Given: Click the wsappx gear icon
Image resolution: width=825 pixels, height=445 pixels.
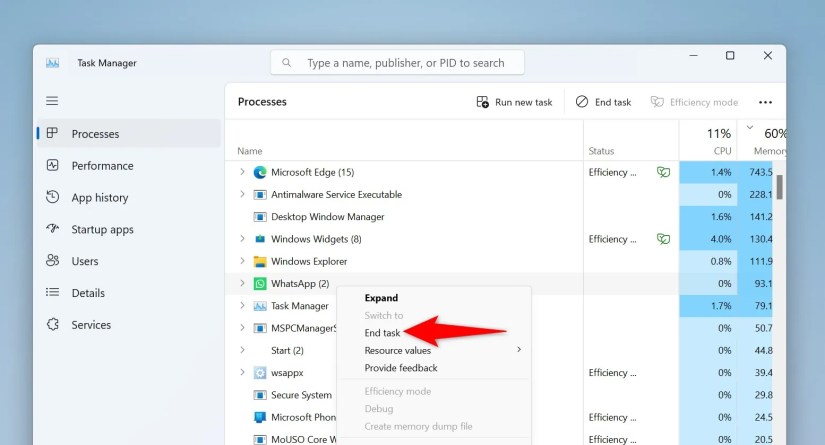Looking at the screenshot, I should click(260, 373).
